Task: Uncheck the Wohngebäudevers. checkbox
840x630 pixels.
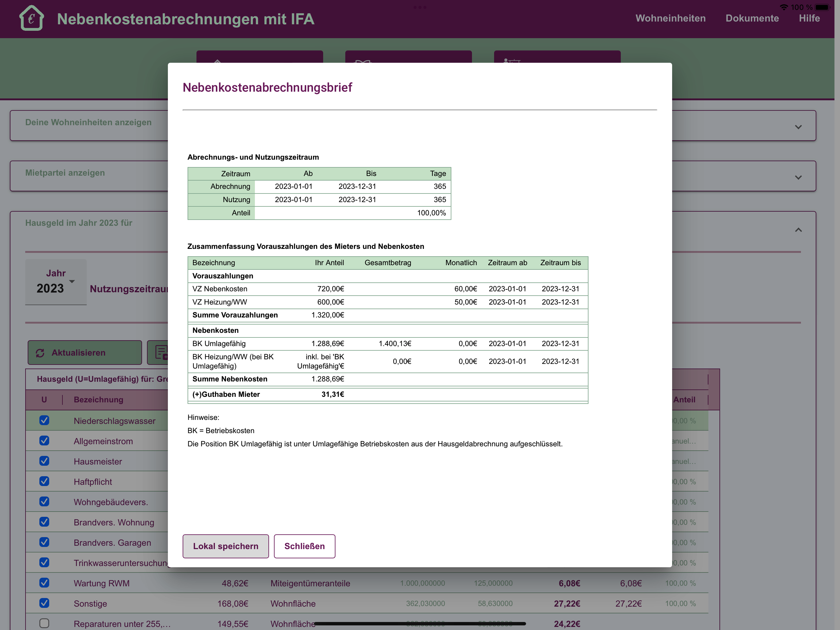Action: tap(44, 501)
